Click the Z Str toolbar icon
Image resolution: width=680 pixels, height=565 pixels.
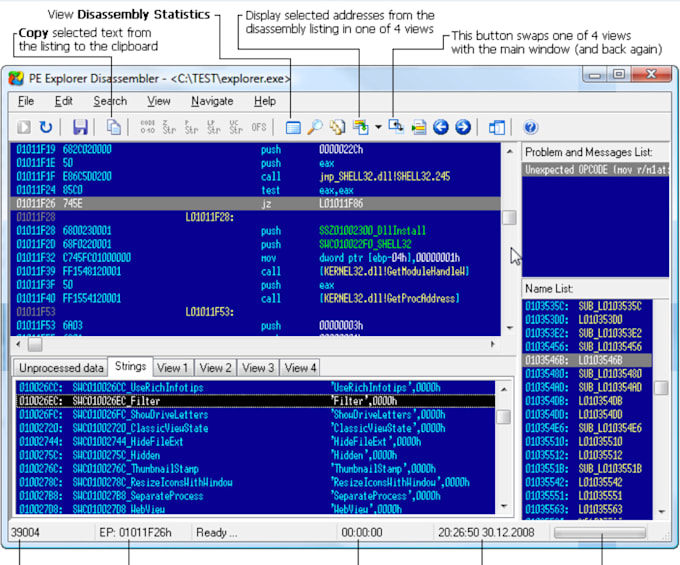pyautogui.click(x=169, y=127)
